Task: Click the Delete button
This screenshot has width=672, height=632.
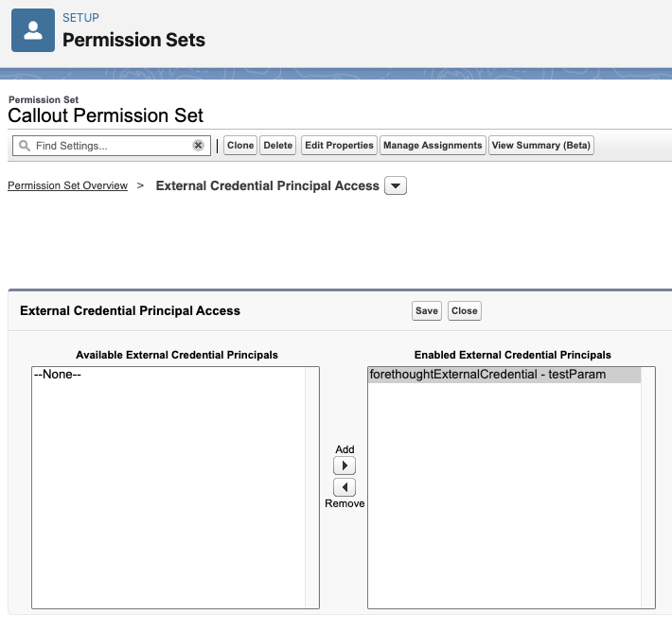Action: coord(277,146)
